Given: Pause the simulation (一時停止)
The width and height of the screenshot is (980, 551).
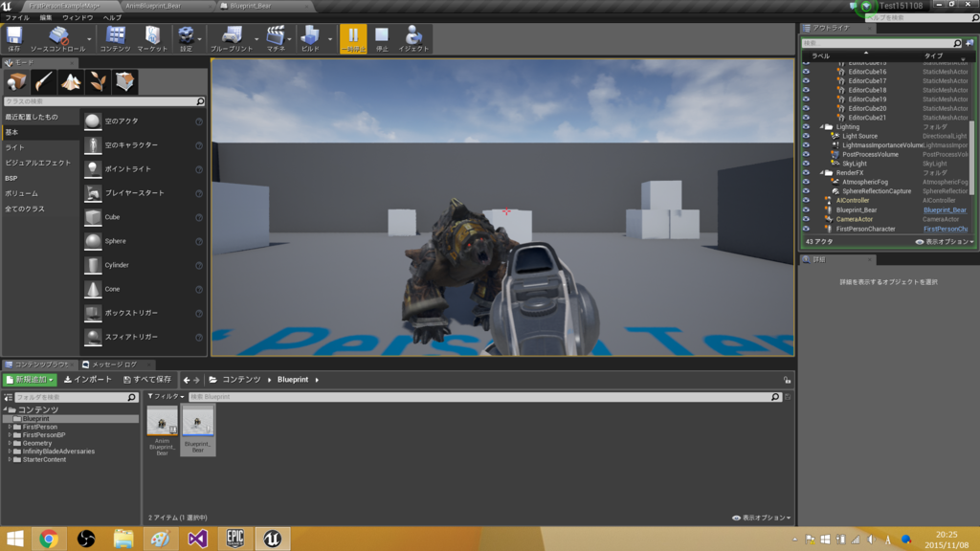Looking at the screenshot, I should coord(353,38).
